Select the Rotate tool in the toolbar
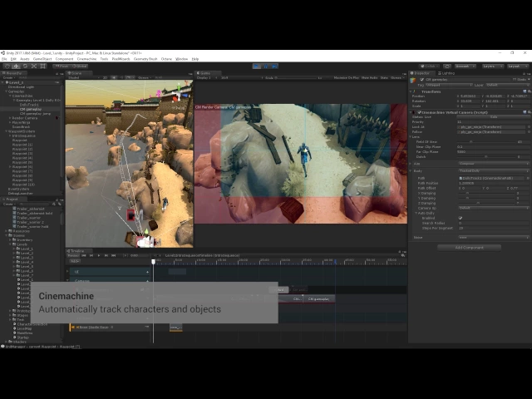Image resolution: width=532 pixels, height=399 pixels. 25,66
